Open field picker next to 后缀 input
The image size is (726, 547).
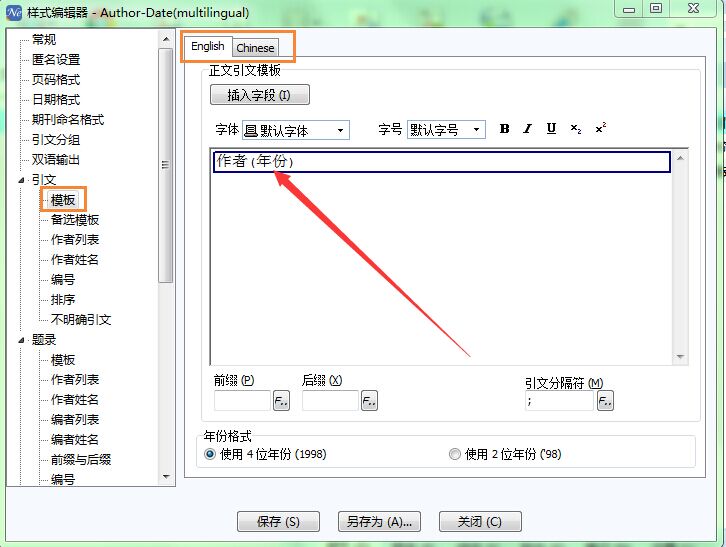(x=369, y=401)
